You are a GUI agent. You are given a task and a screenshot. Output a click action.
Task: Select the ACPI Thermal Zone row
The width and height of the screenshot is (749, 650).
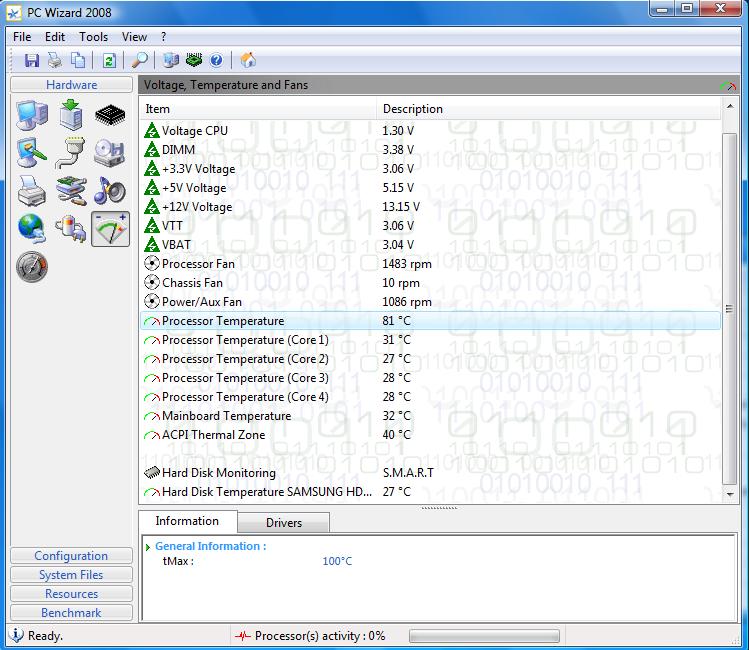click(x=430, y=435)
